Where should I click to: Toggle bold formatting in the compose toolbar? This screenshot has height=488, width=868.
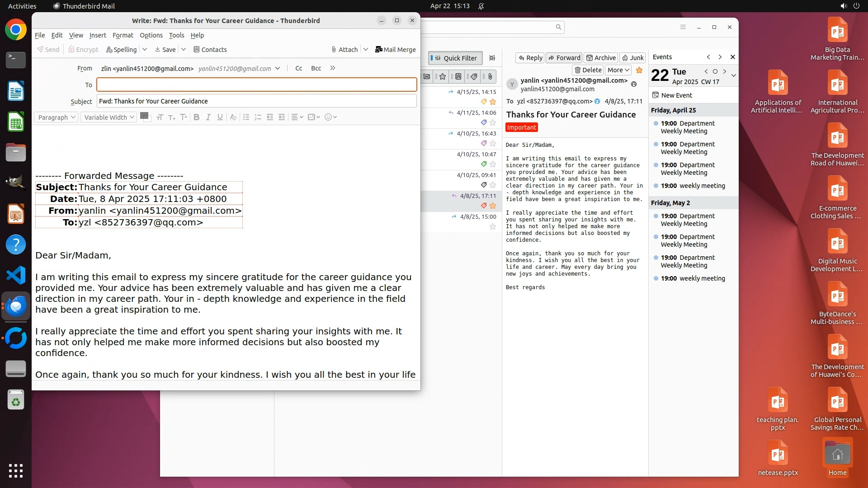pyautogui.click(x=196, y=117)
